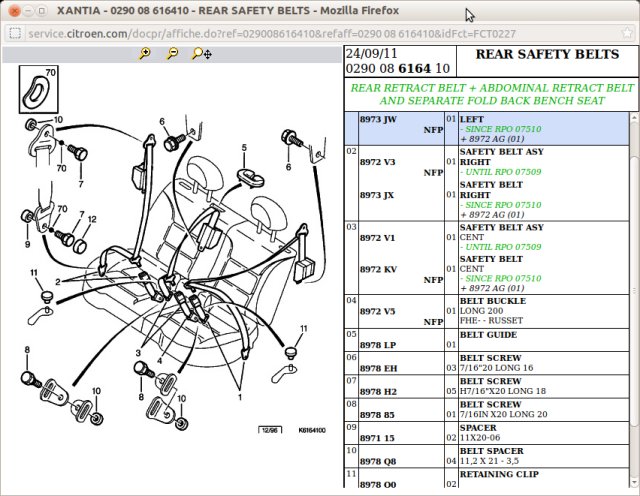Click the SPACER 11X20-06 description

click(x=480, y=433)
